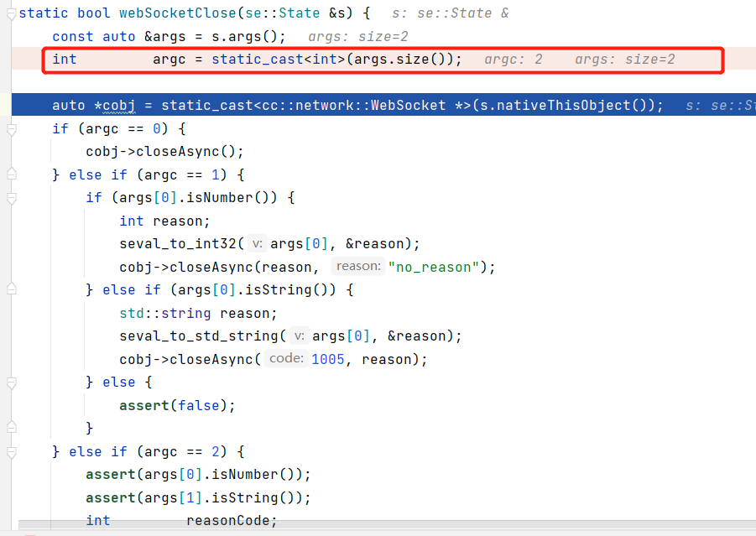Click inline value 'args: size=2' after s.args()

click(358, 37)
